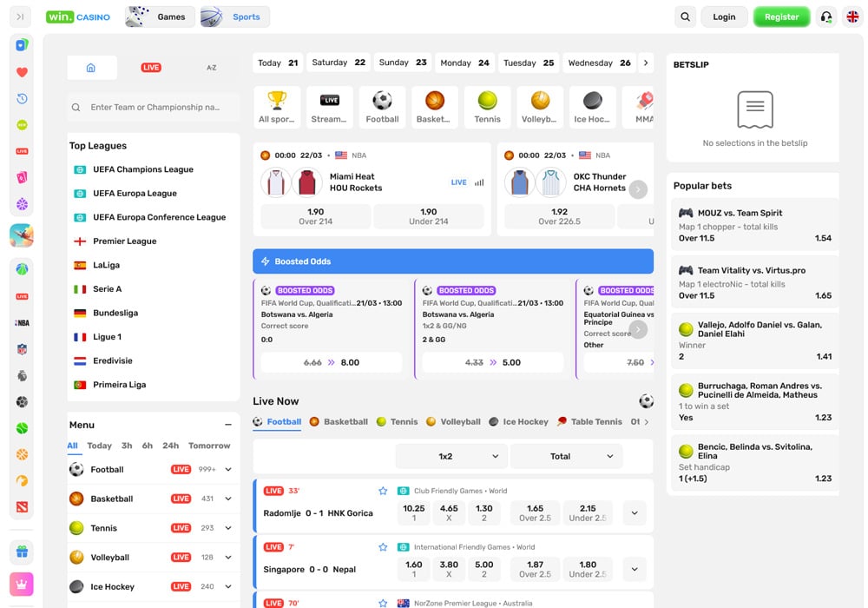Select the Ice Hockey puck sport icon
This screenshot has height=608, width=868.
point(592,108)
